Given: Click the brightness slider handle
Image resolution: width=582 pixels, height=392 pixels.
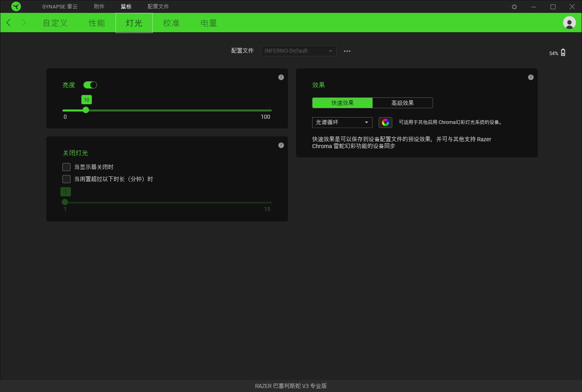Looking at the screenshot, I should [86, 110].
